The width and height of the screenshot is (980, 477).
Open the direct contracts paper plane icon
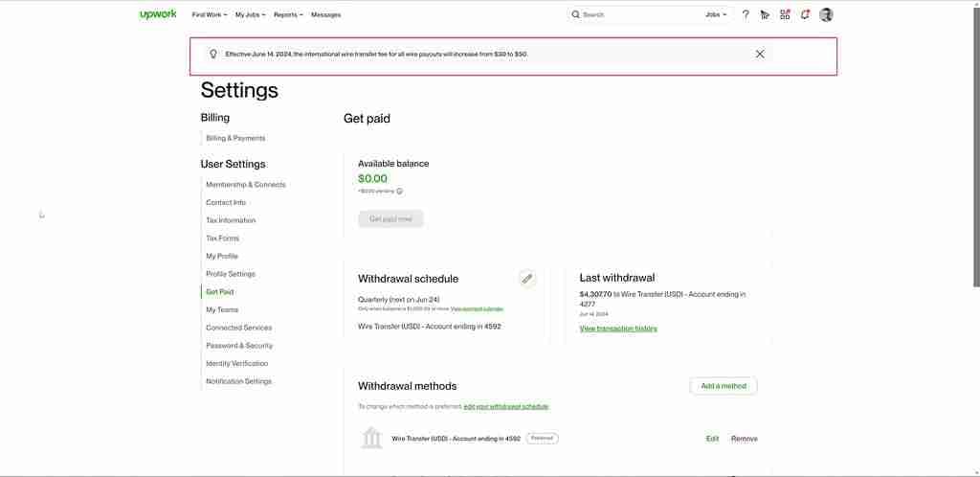point(765,14)
